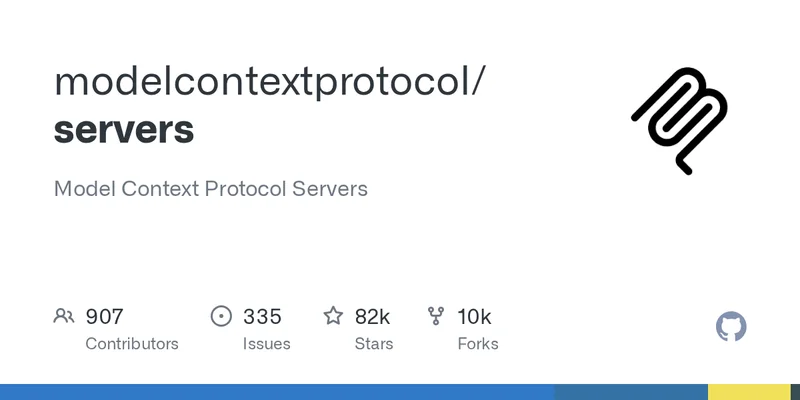Viewport: 800px width, 400px height.
Task: Click the fork icon
Action: (436, 317)
